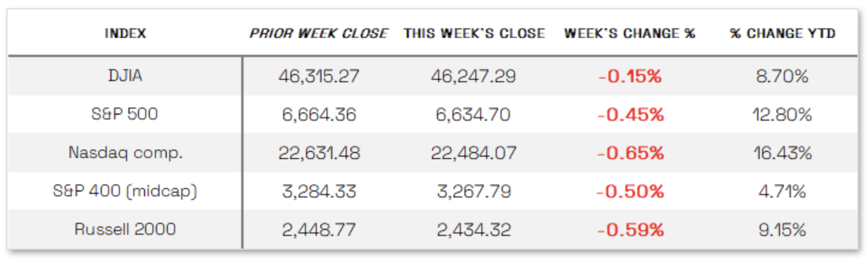Click the INDEX column header

(125, 33)
